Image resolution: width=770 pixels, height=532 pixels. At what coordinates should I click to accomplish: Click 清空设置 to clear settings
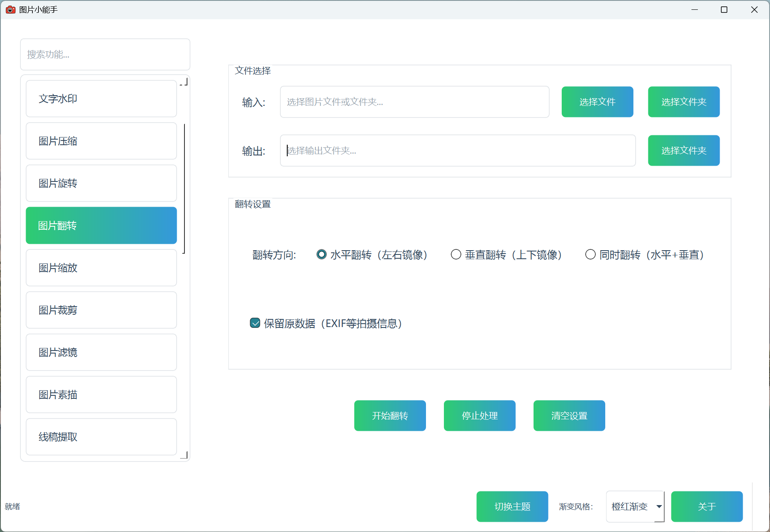click(569, 415)
